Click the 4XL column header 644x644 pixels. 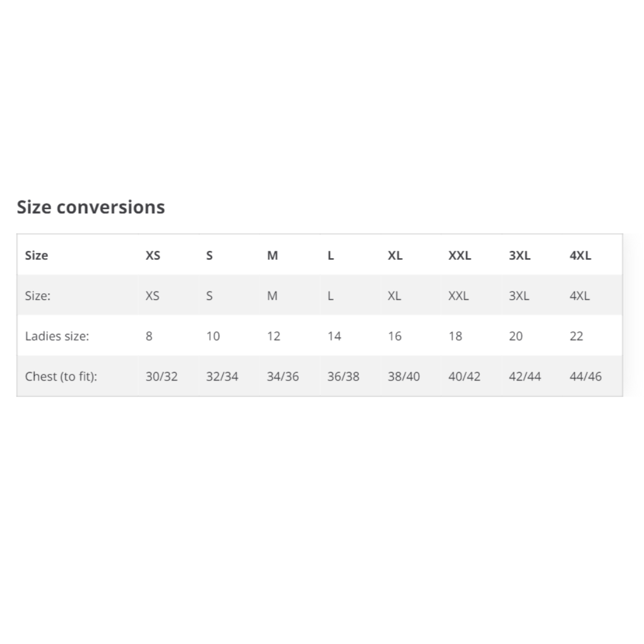click(x=580, y=256)
